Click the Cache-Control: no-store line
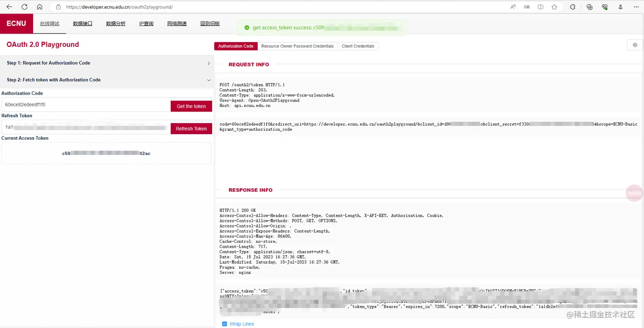The image size is (644, 328). [x=248, y=242]
